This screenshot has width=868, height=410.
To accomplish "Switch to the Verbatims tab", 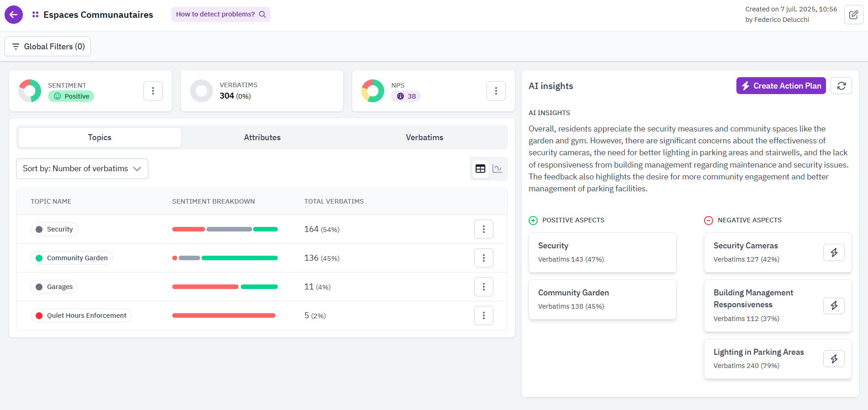I will (x=424, y=137).
